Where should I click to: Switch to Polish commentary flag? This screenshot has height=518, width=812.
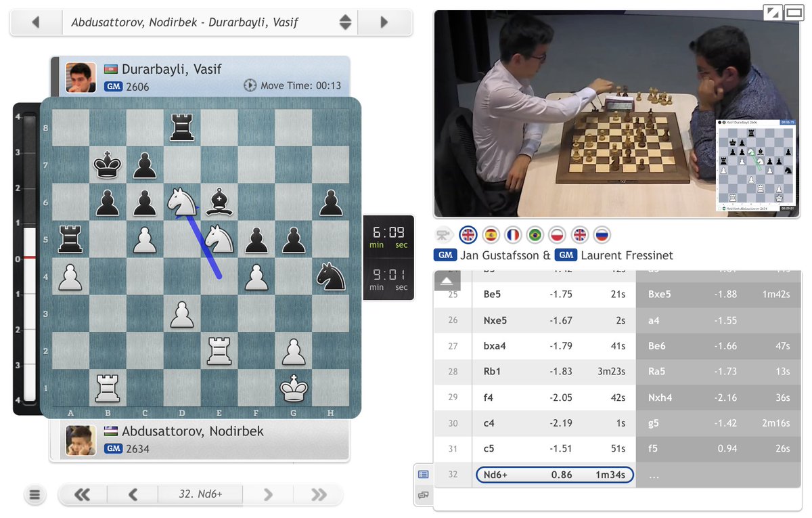pos(557,235)
